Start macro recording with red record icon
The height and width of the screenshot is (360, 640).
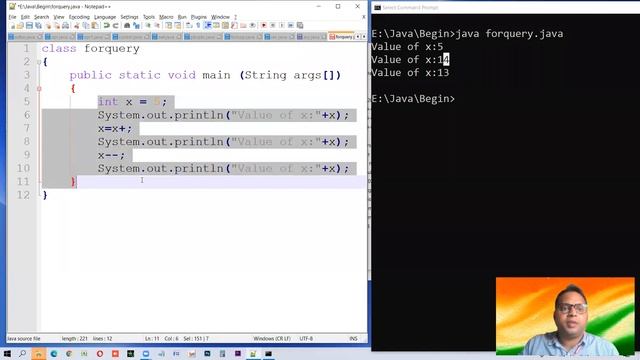(x=264, y=25)
